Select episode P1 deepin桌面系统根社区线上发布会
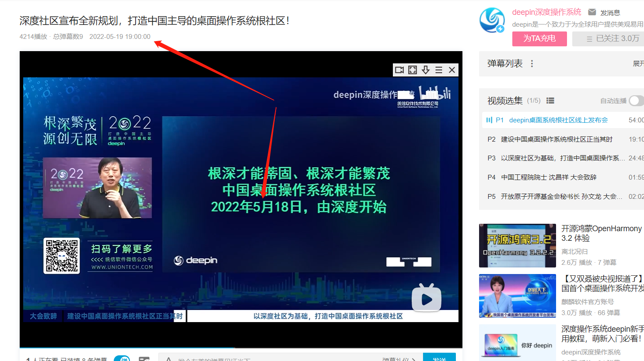644x361 pixels. 563,120
